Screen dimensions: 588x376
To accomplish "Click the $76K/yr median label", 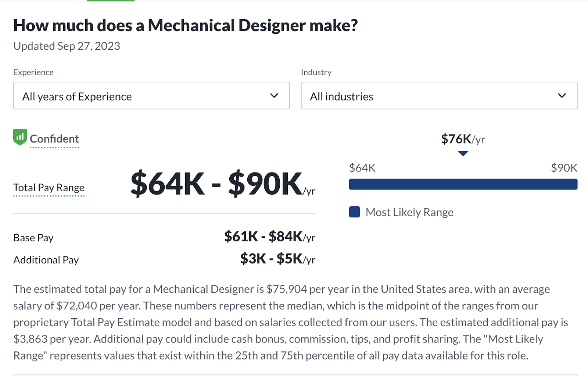I will click(463, 139).
